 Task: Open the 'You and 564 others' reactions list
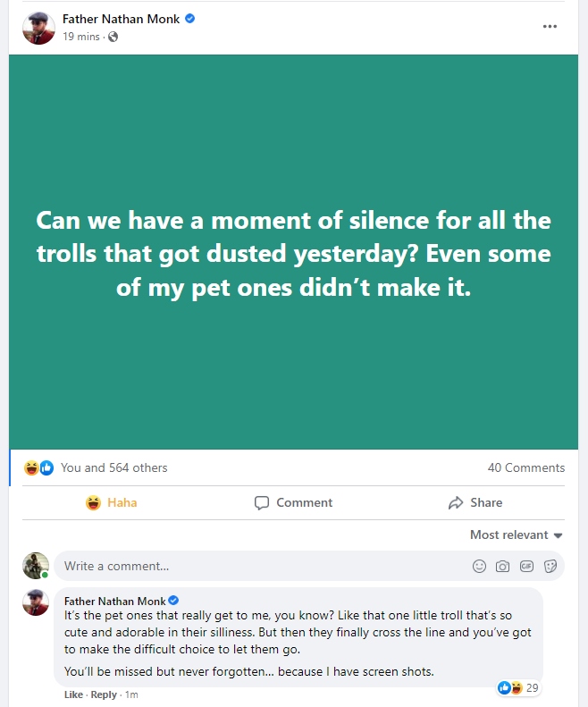click(113, 467)
